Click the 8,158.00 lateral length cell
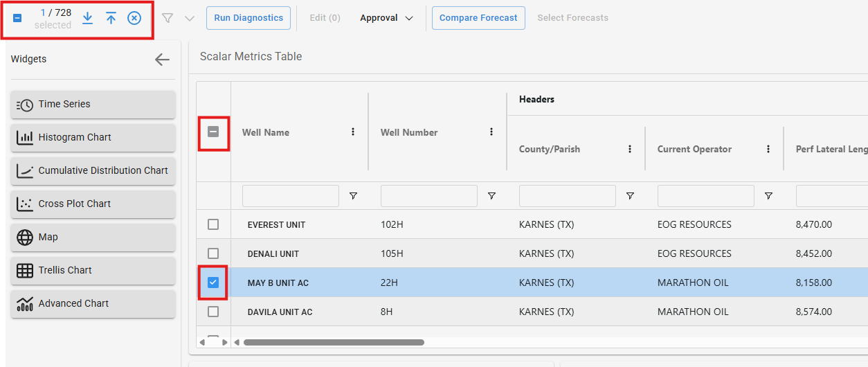The width and height of the screenshot is (868, 367). pyautogui.click(x=814, y=283)
